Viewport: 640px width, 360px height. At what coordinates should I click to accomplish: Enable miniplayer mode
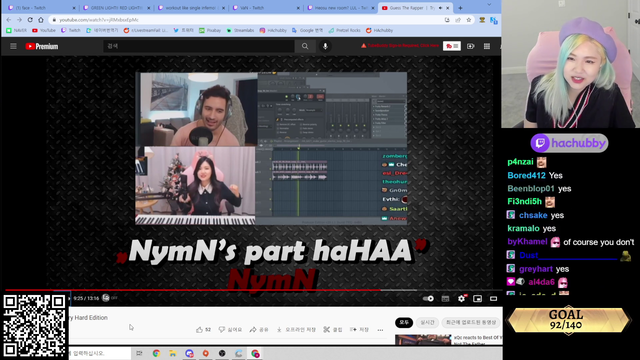(x=477, y=298)
